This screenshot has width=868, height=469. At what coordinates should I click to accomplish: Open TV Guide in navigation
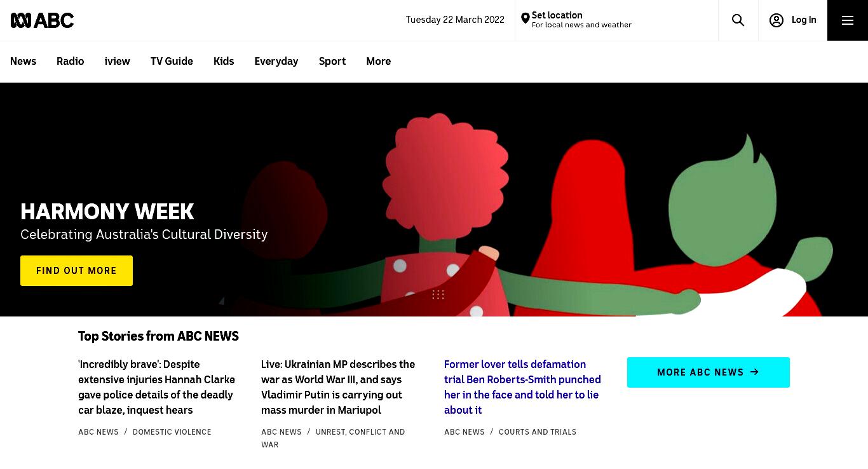[x=172, y=62]
